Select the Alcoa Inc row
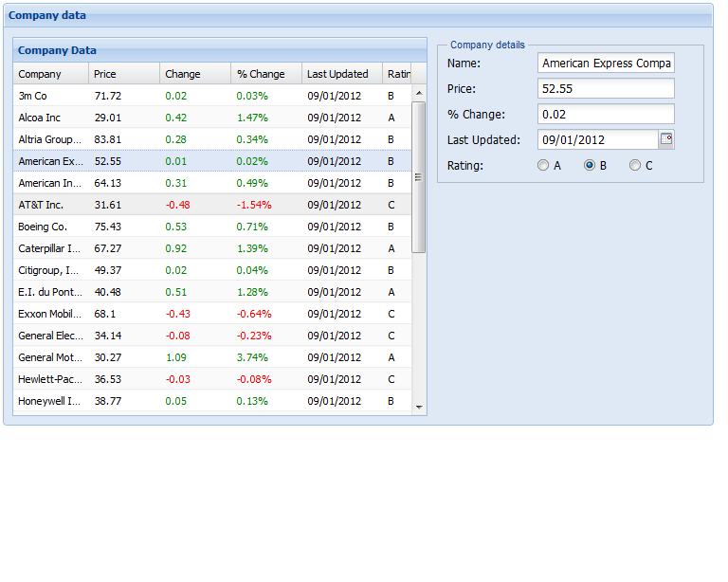728x582 pixels. point(212,118)
